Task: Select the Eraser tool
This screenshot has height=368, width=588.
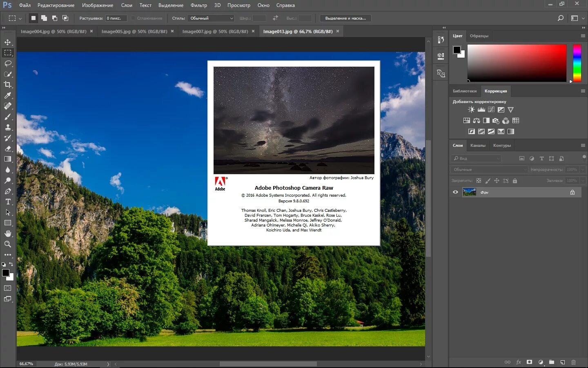Action: pyautogui.click(x=8, y=148)
